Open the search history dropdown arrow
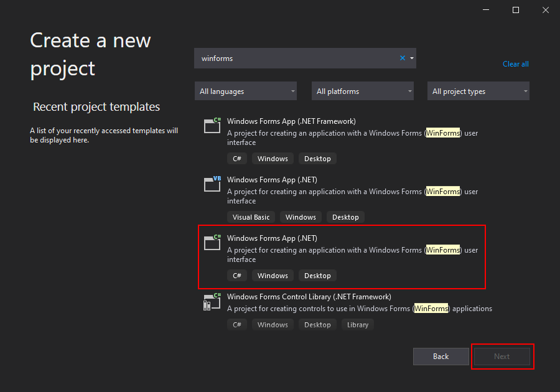The image size is (560, 392). pyautogui.click(x=411, y=58)
